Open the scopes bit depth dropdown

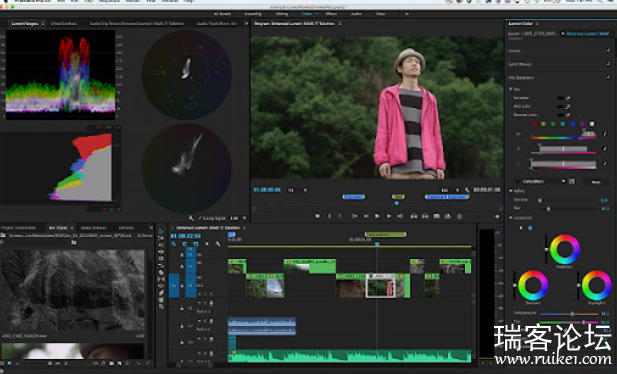(x=238, y=218)
